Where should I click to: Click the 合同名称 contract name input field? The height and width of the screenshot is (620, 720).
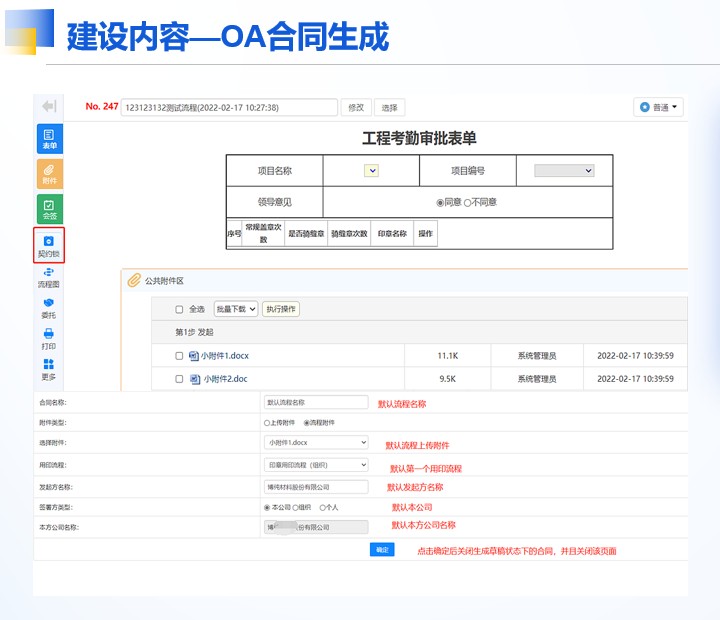316,402
